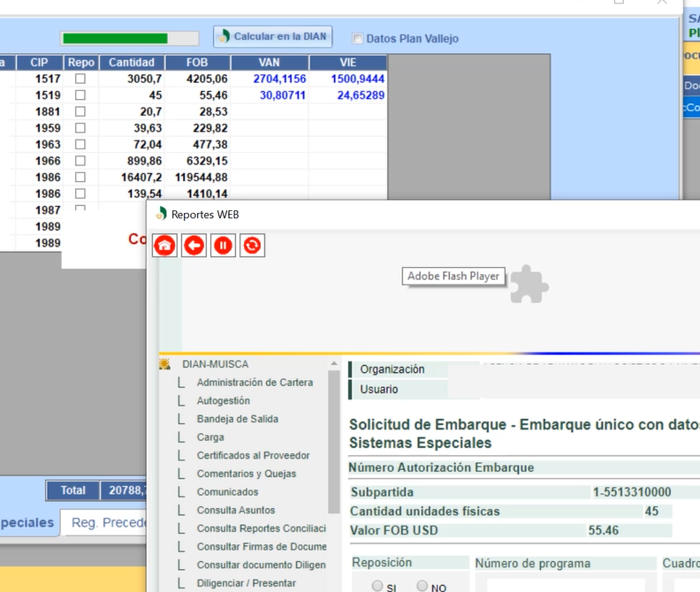Check the Repo box for CIP 1517
The width and height of the screenshot is (700, 592).
click(x=80, y=79)
